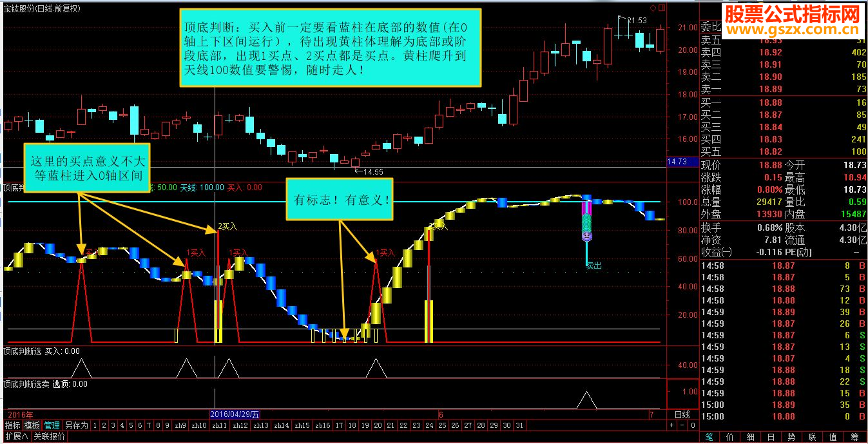Image resolution: width=868 pixels, height=444 pixels.
Task: Choose the zh10 template tab
Action: [x=200, y=425]
